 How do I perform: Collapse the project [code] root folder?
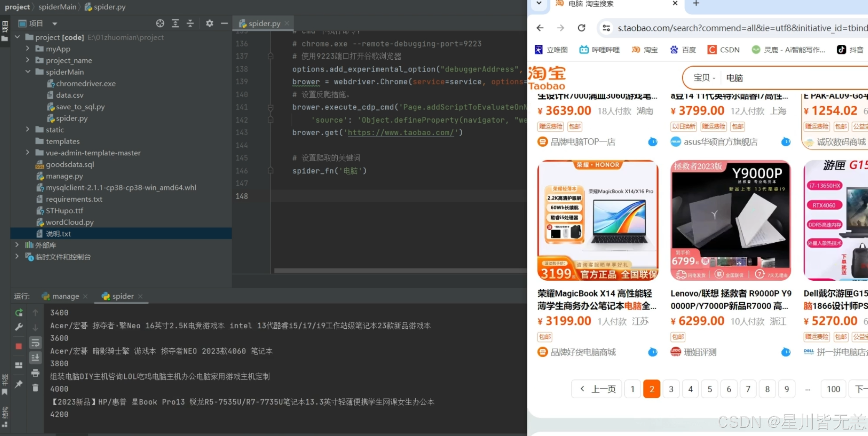[x=17, y=37]
